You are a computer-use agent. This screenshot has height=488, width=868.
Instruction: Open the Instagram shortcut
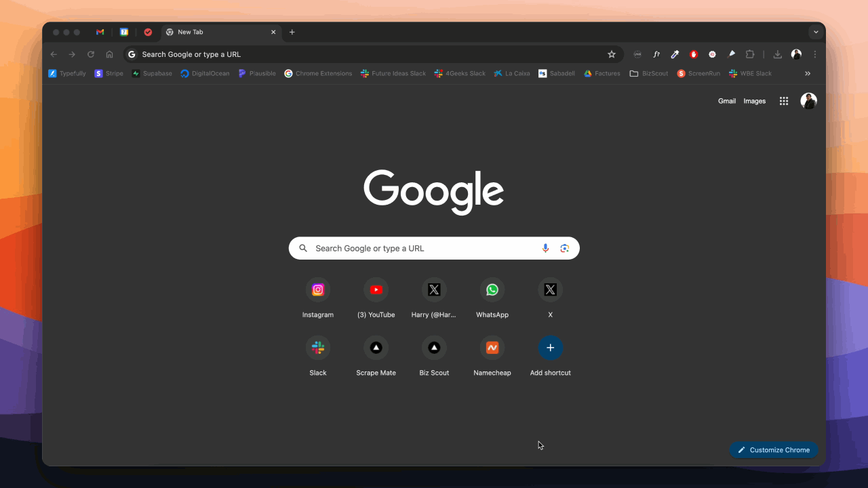point(318,298)
